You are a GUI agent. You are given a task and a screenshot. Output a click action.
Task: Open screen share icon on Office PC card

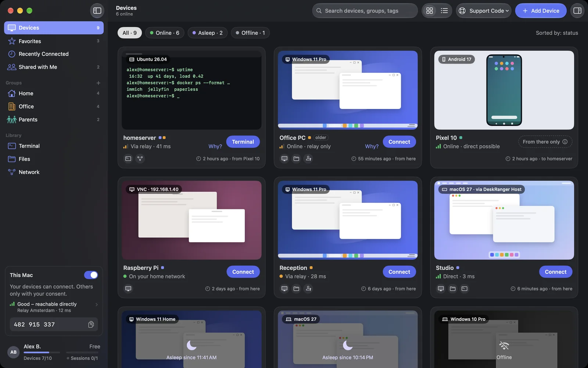point(284,159)
